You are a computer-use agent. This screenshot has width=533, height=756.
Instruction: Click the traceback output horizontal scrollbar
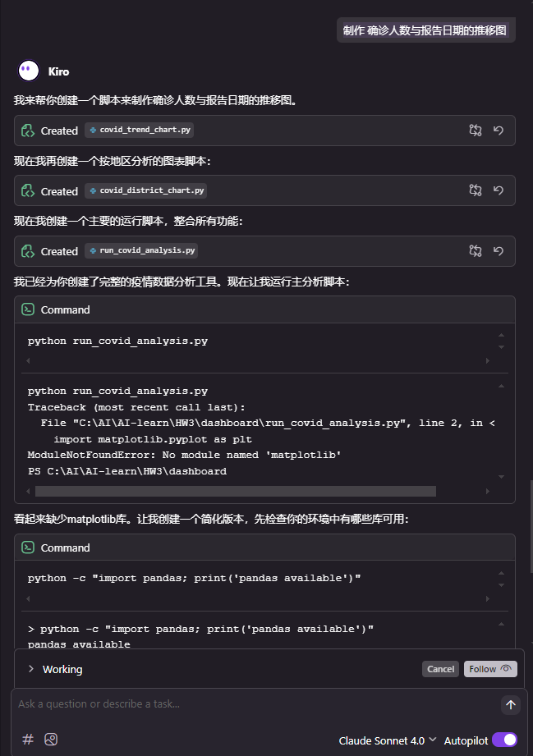click(236, 492)
